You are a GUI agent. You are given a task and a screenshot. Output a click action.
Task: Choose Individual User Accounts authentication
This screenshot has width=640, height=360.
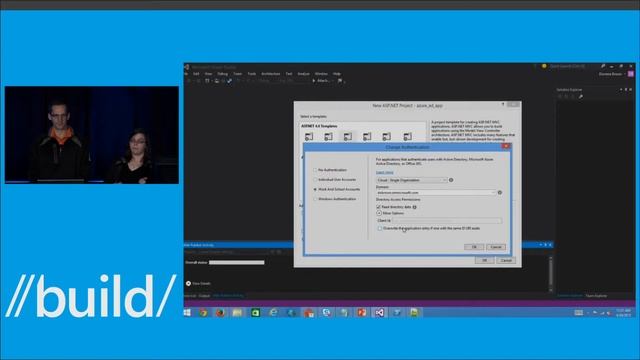point(315,180)
